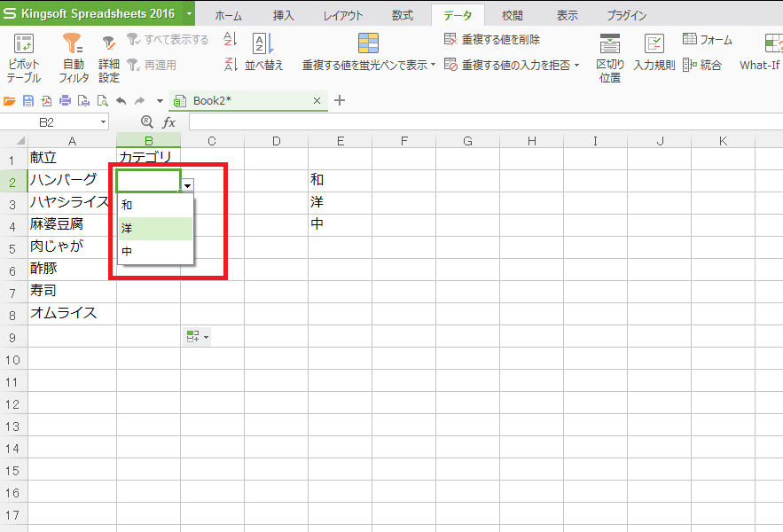This screenshot has height=532, width=783.
Task: Redo the last undone action
Action: click(139, 101)
